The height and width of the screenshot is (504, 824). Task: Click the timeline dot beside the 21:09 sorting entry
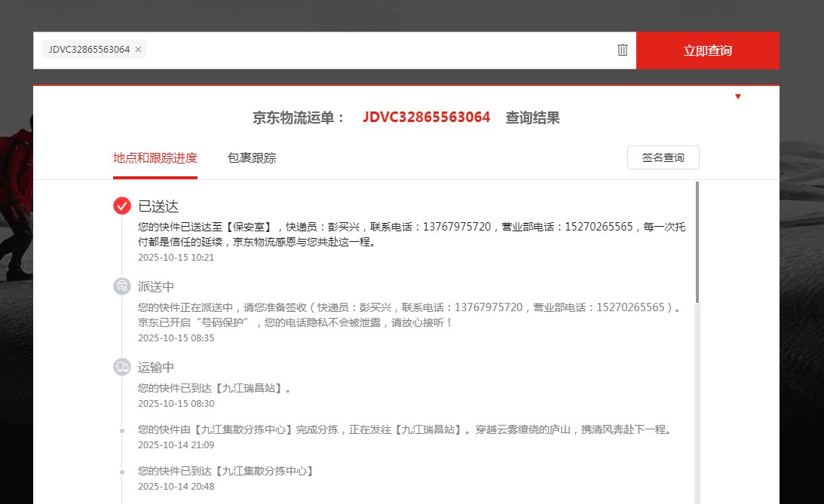pos(122,430)
